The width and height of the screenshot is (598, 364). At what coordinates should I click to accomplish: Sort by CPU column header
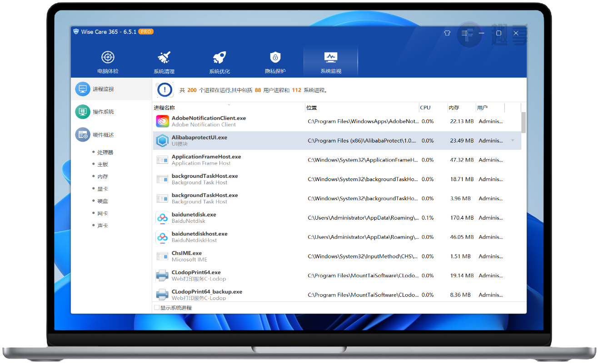(433, 108)
